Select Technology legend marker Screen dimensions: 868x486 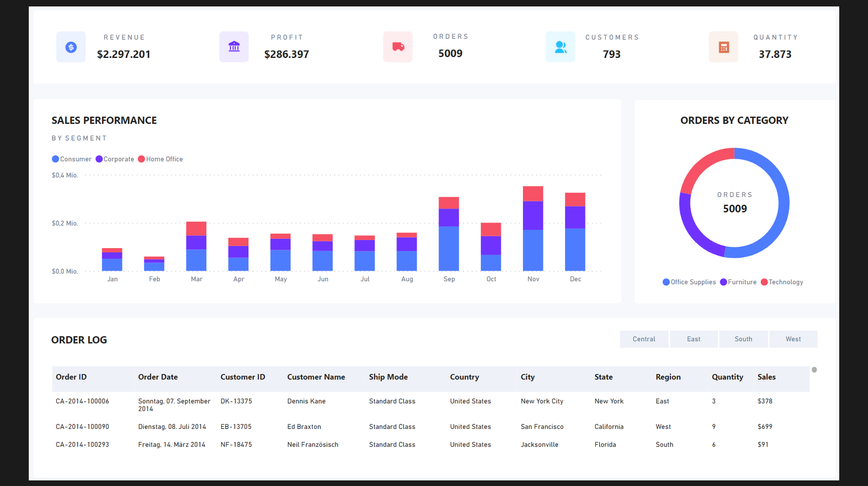[764, 282]
